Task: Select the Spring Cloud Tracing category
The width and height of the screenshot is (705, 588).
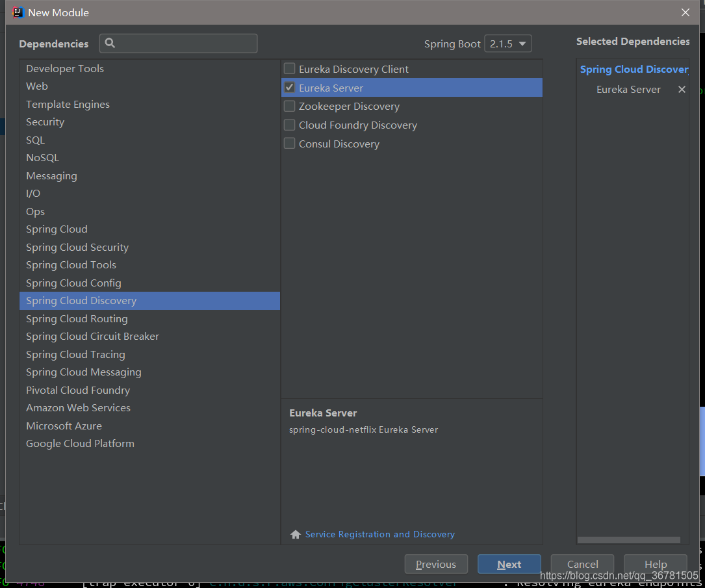Action: 149,355
